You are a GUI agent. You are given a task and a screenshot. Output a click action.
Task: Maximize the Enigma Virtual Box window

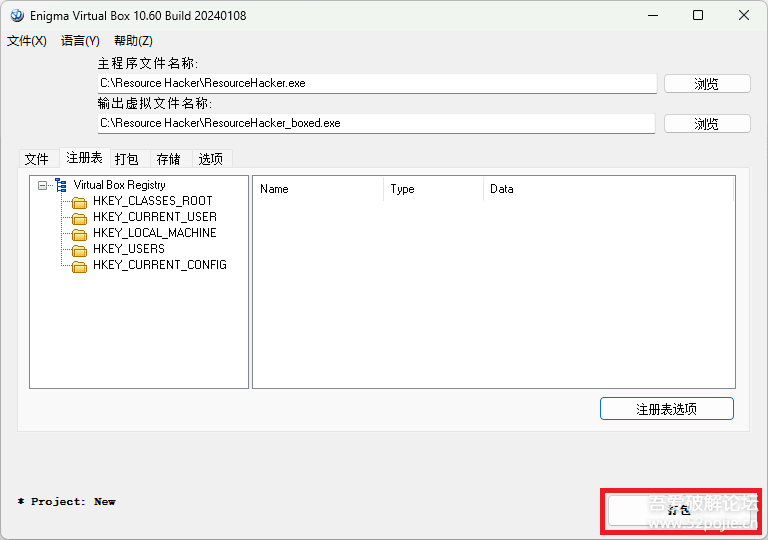(x=698, y=15)
